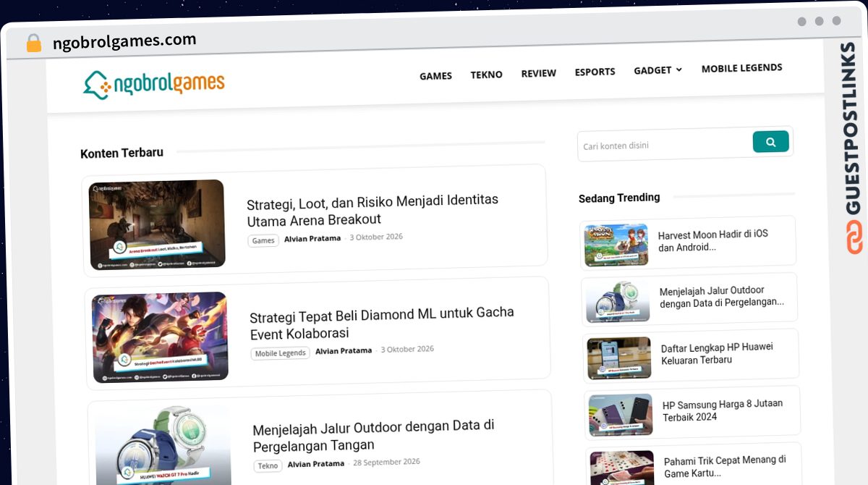
Task: Click the ngobrolgames.com address text
Action: pyautogui.click(x=124, y=41)
